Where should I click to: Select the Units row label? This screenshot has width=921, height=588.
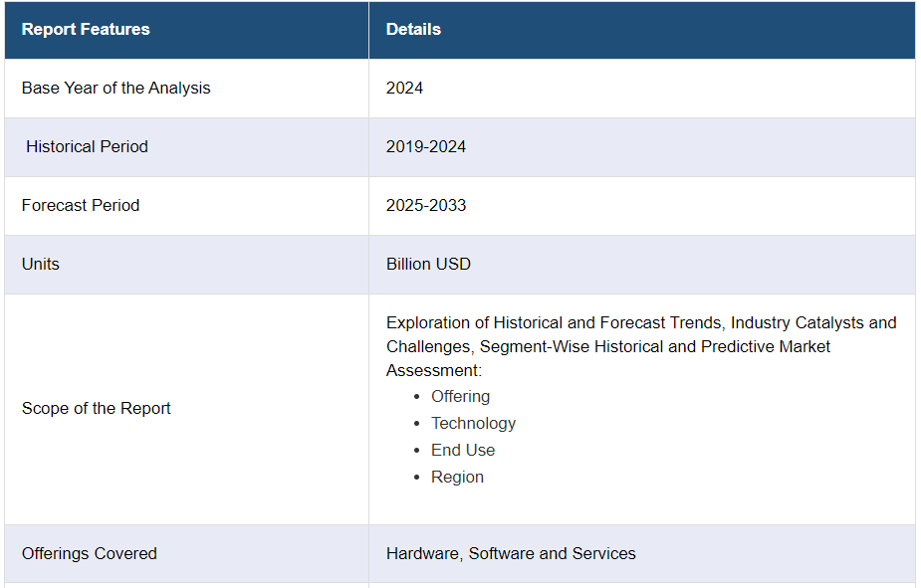coord(41,264)
